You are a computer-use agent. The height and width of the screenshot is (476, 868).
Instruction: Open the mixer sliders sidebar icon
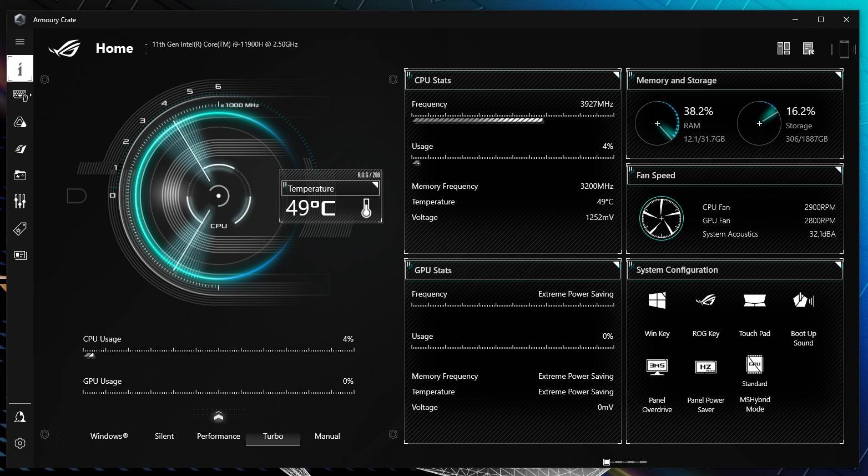click(20, 201)
